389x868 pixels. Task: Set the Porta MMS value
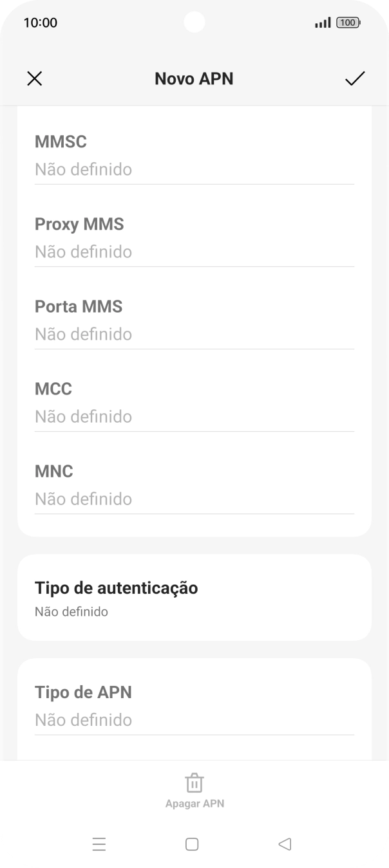coord(194,335)
